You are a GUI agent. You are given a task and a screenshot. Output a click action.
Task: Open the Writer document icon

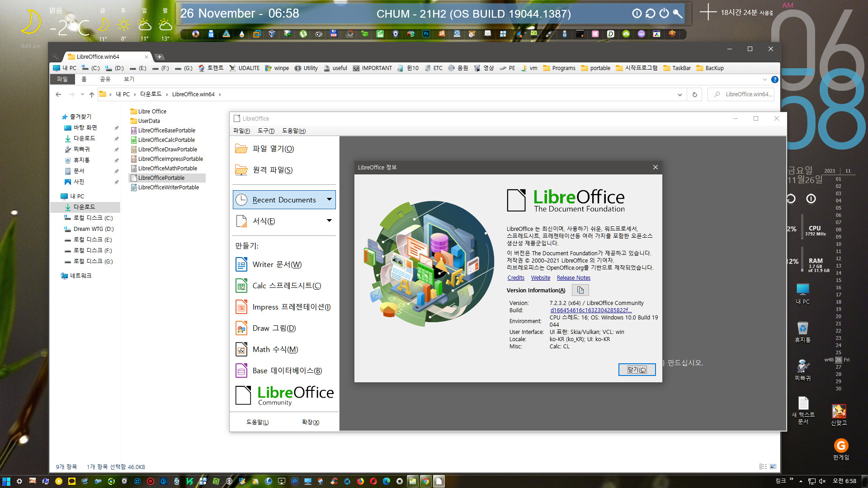click(241, 264)
